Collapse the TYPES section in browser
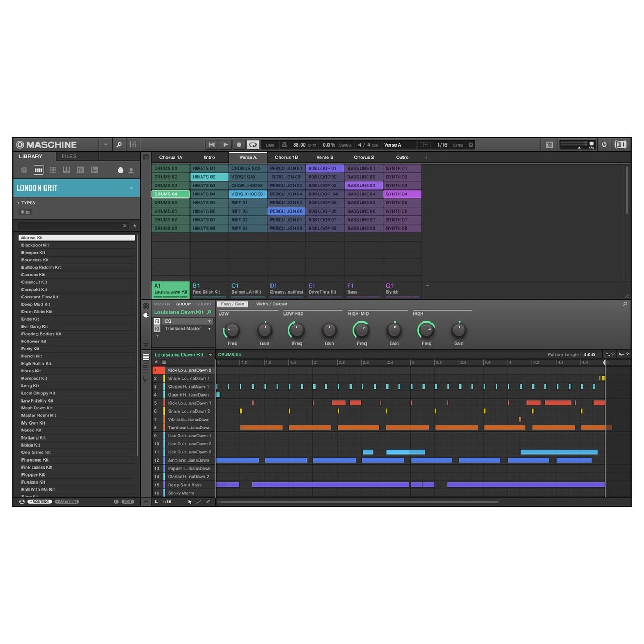The image size is (644, 644). click(18, 203)
